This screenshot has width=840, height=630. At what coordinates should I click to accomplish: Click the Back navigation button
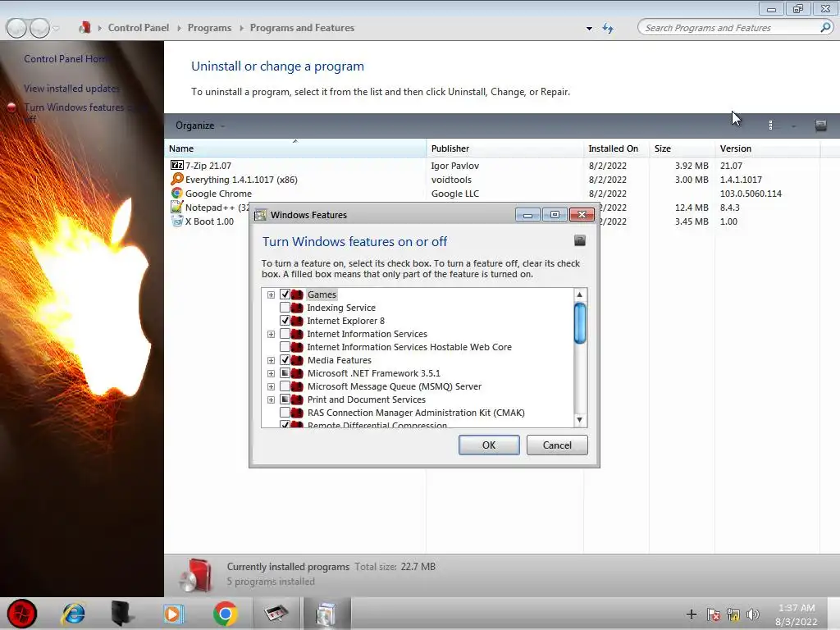(x=16, y=28)
